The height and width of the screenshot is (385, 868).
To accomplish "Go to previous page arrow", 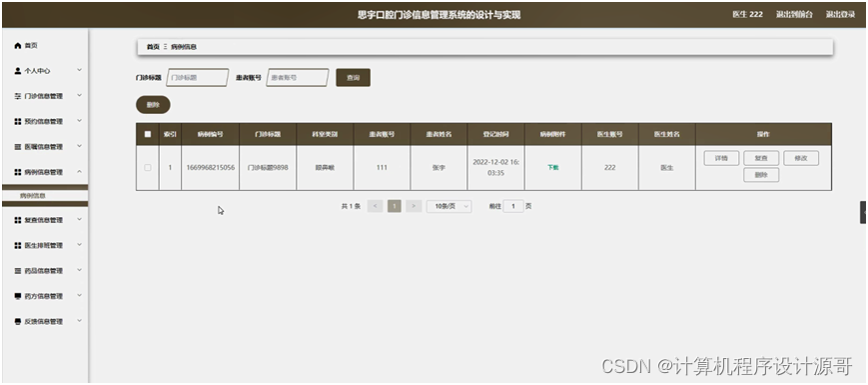I will (x=375, y=206).
